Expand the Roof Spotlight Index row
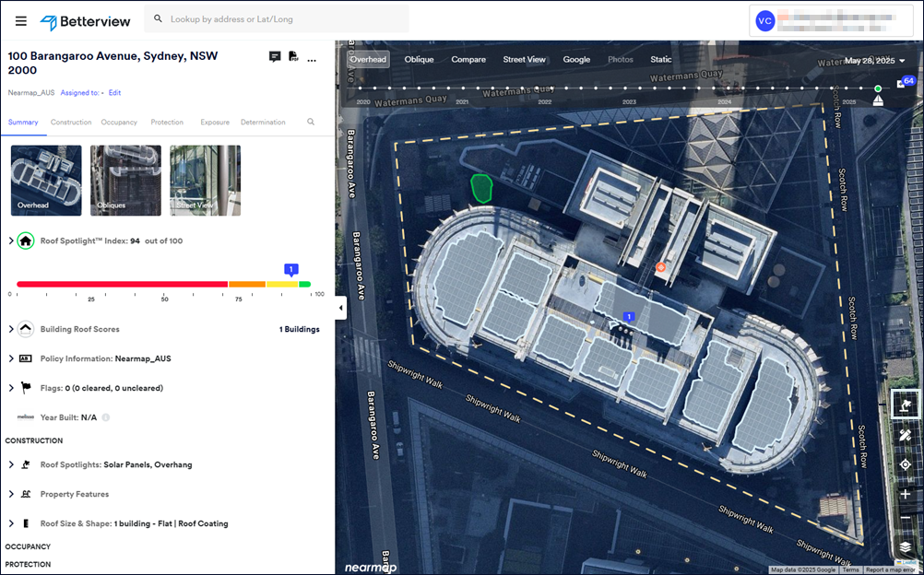Image resolution: width=924 pixels, height=575 pixels. pos(11,241)
